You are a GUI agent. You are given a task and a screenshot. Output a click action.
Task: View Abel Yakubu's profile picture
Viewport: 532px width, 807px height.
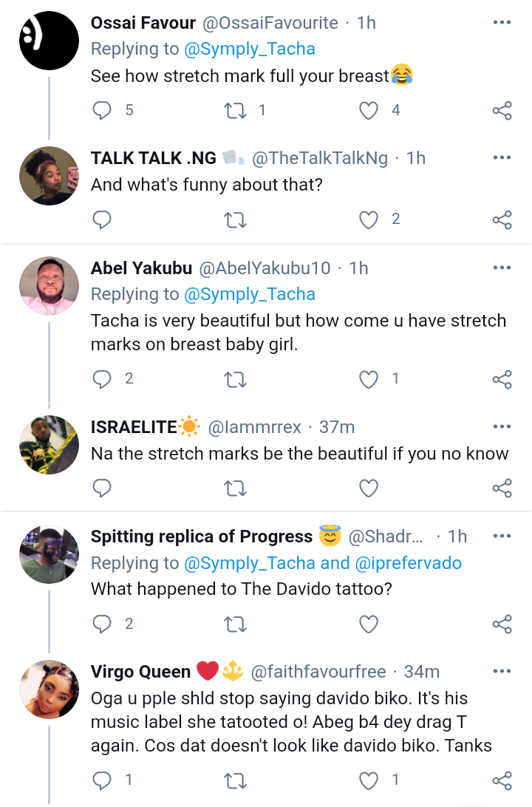pos(49,286)
